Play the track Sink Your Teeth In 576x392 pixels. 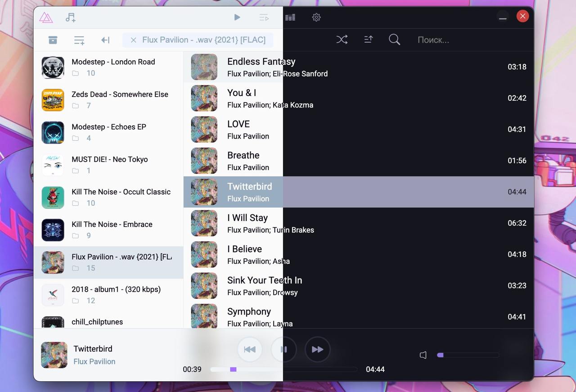coord(359,286)
